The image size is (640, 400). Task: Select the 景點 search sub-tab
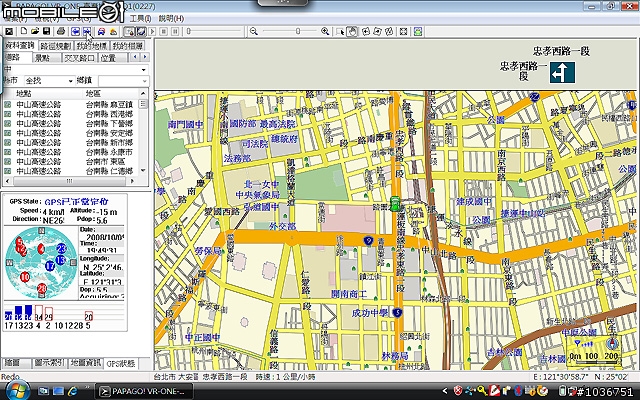tap(47, 58)
